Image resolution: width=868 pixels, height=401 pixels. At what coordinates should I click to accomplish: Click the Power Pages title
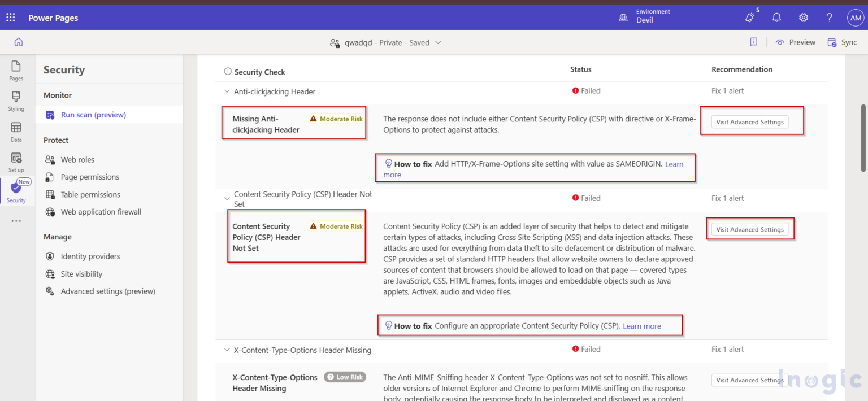53,18
